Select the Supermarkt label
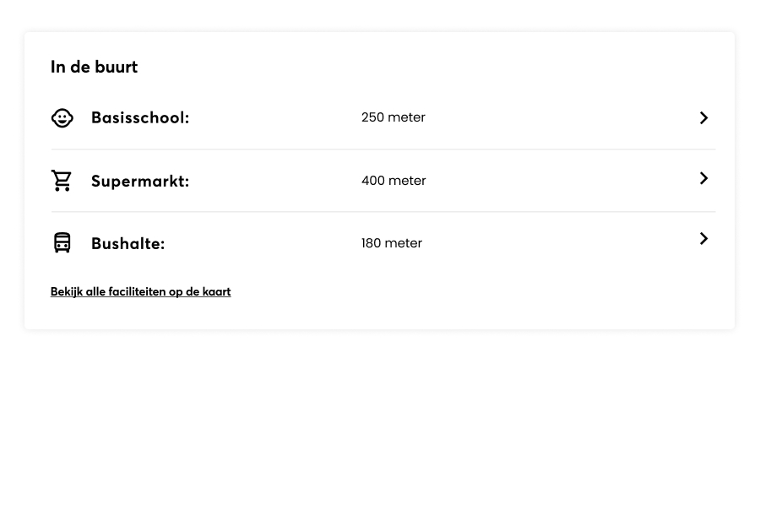This screenshot has height=532, width=760. tap(140, 181)
